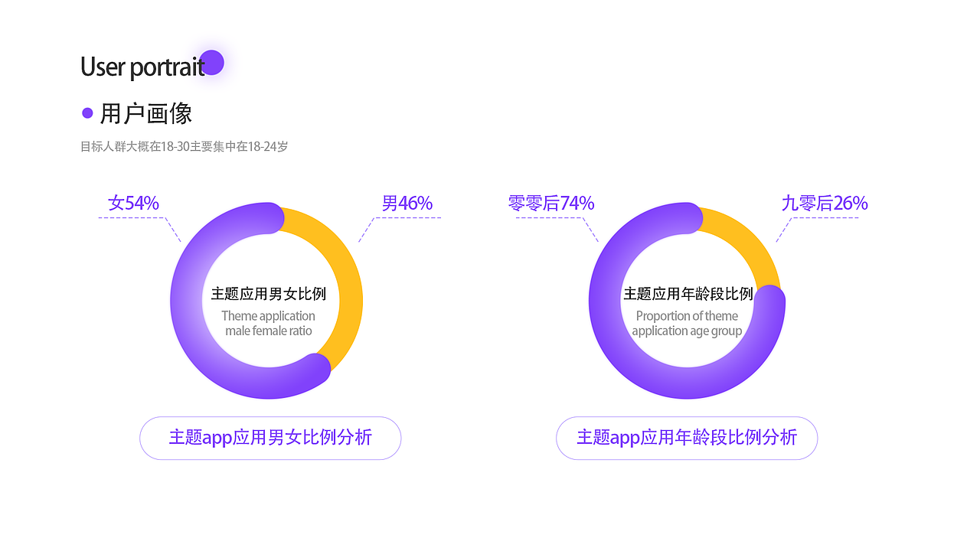Viewport: 980px width, 551px height.
Task: Click the 主题应用男女比例 center title
Action: click(269, 294)
